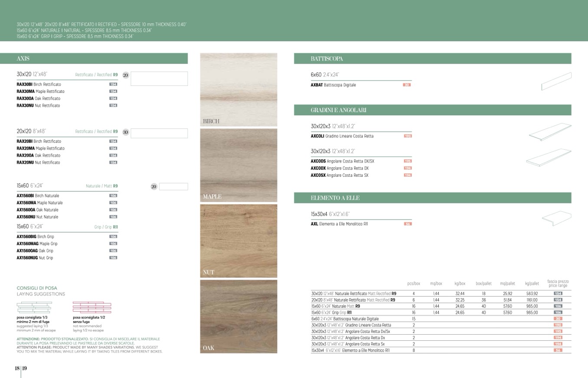The width and height of the screenshot is (588, 378).
Task: Click the Battiscopa profile illustration
Action: coord(556,81)
